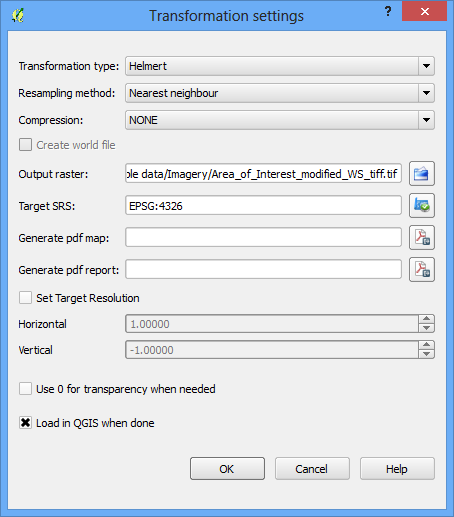Confirm settings with OK button
Image resolution: width=454 pixels, height=517 pixels.
point(227,469)
